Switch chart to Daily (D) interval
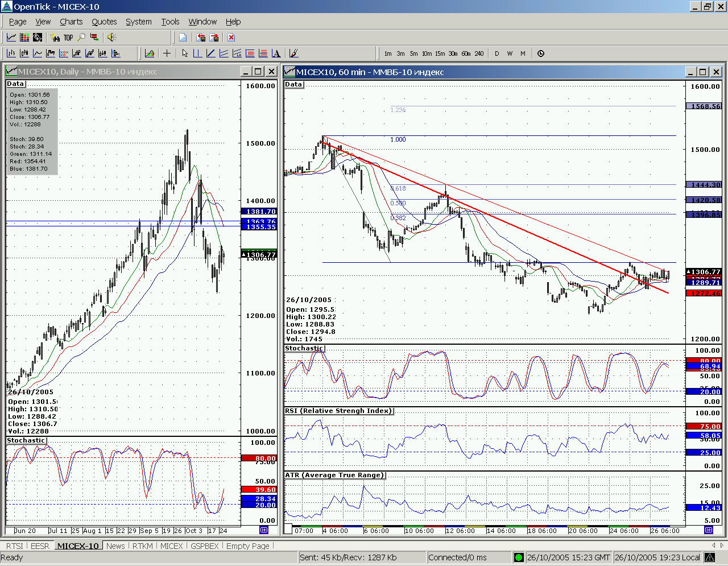Viewport: 728px width, 566px height. 497,53
